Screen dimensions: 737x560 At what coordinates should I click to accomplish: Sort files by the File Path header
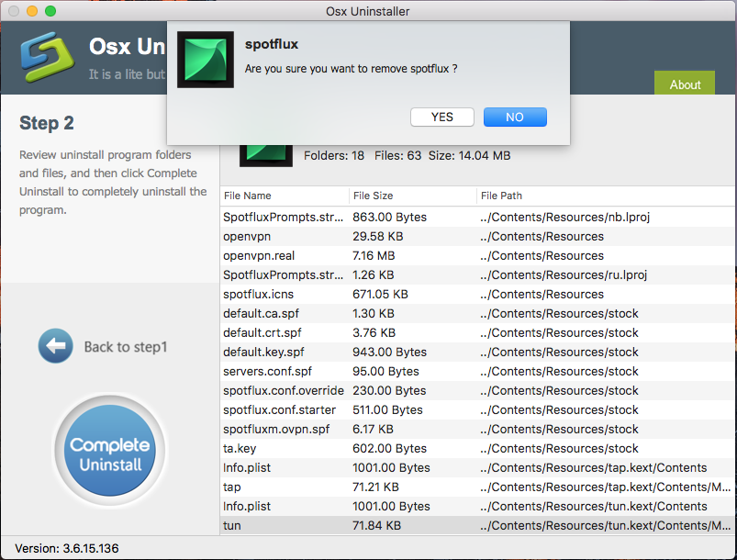click(x=500, y=196)
